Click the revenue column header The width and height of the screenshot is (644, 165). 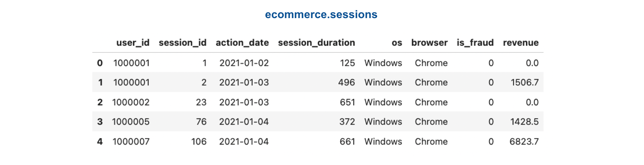(520, 43)
